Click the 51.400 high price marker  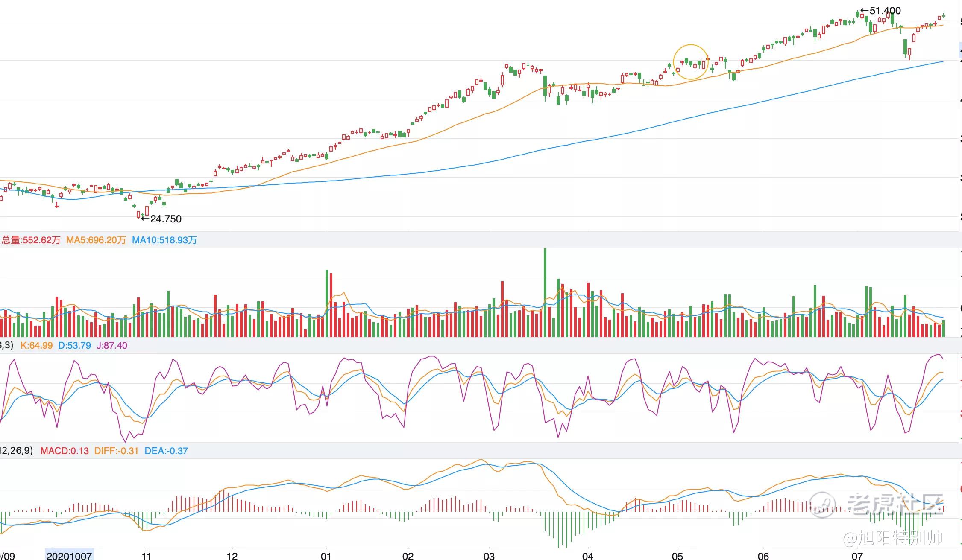[x=881, y=11]
